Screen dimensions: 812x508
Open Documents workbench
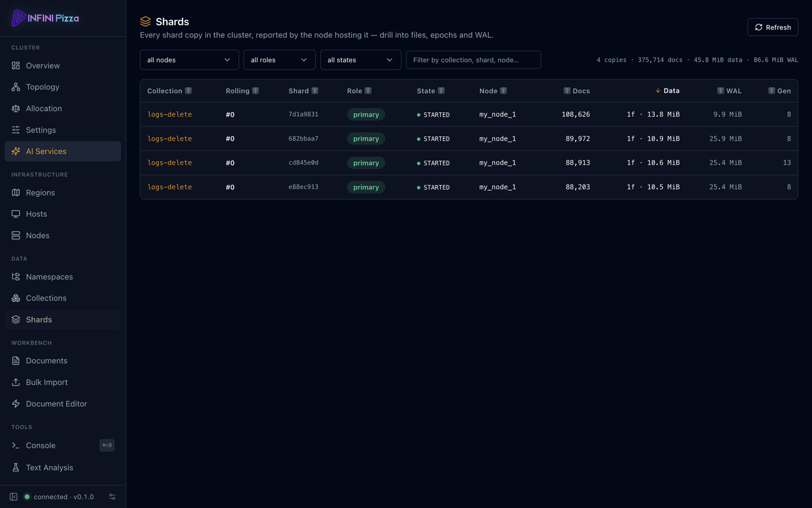63,361
